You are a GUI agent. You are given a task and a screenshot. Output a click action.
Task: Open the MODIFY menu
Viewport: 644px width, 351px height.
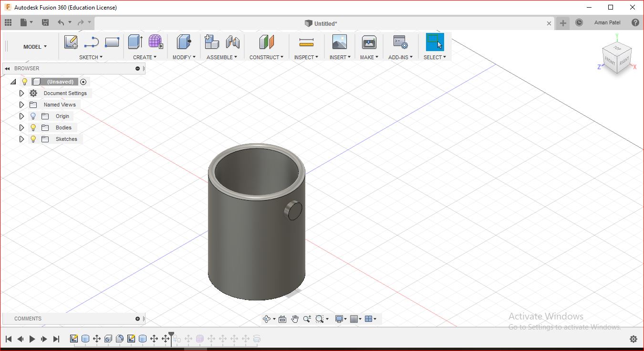[184, 57]
